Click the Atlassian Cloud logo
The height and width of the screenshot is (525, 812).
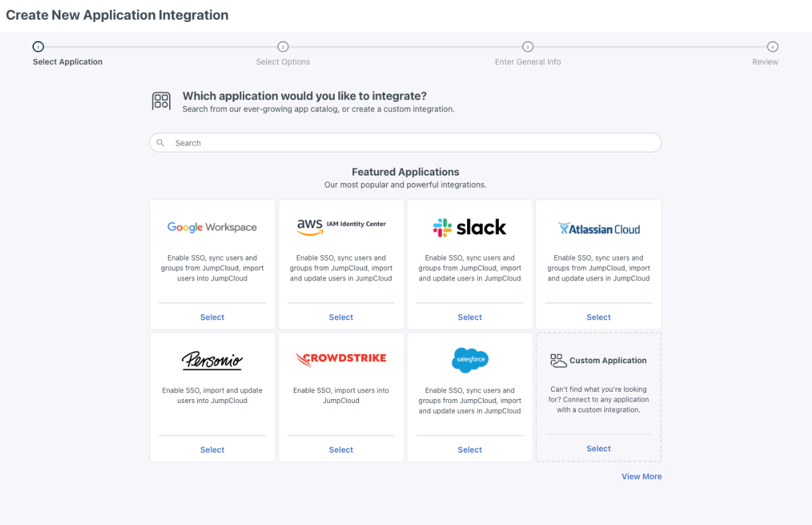(x=598, y=229)
